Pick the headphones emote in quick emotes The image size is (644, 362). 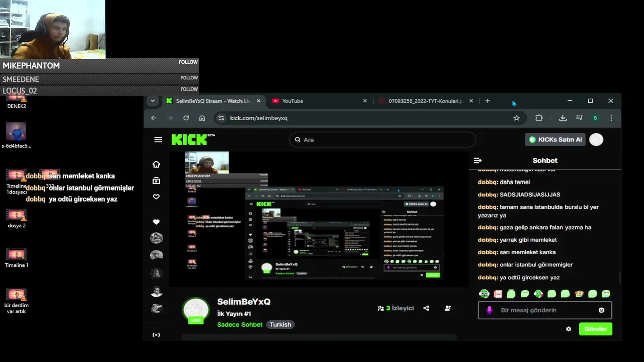484,294
